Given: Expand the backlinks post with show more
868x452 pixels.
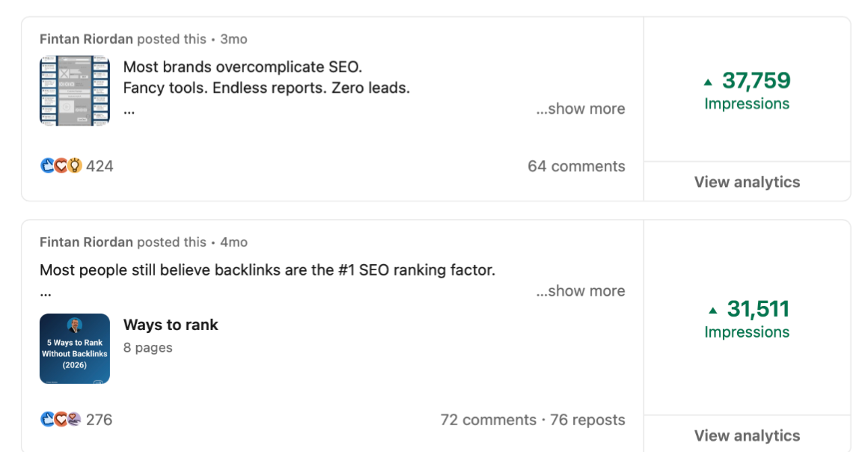Looking at the screenshot, I should tap(581, 291).
